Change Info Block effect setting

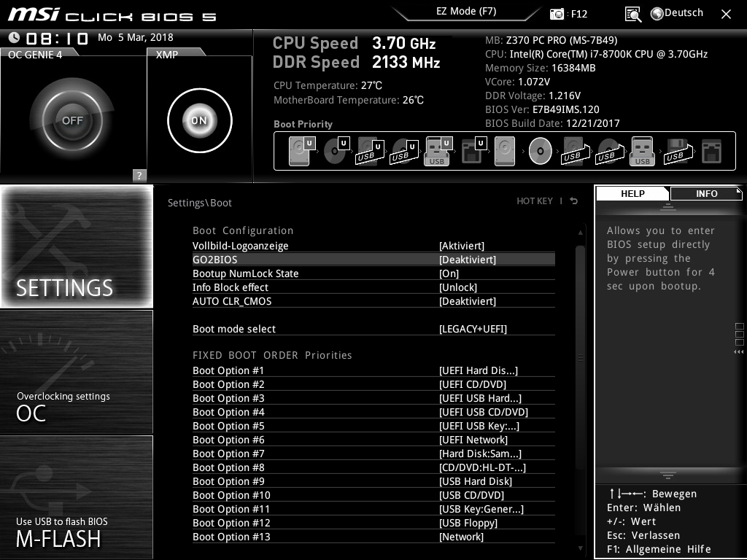click(373, 287)
